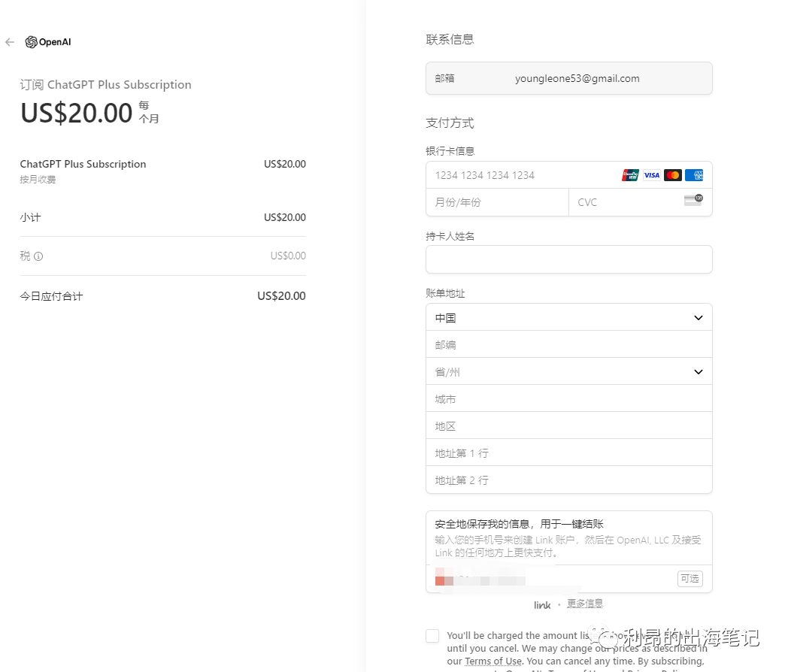The height and width of the screenshot is (672, 785).
Task: Click the 更多信息 link
Action: point(584,604)
